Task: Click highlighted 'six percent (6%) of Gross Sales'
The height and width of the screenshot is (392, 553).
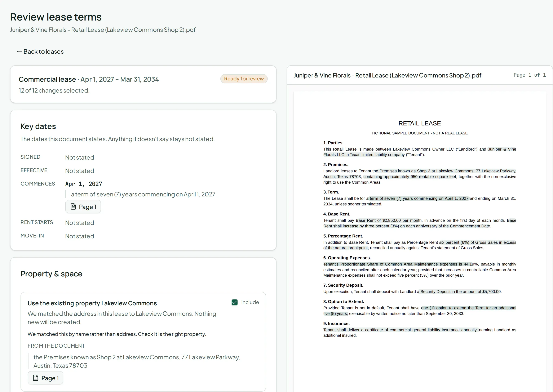Action: (468, 242)
